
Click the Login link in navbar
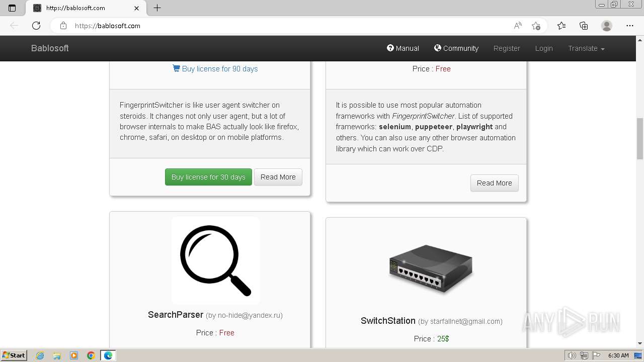coord(544,48)
